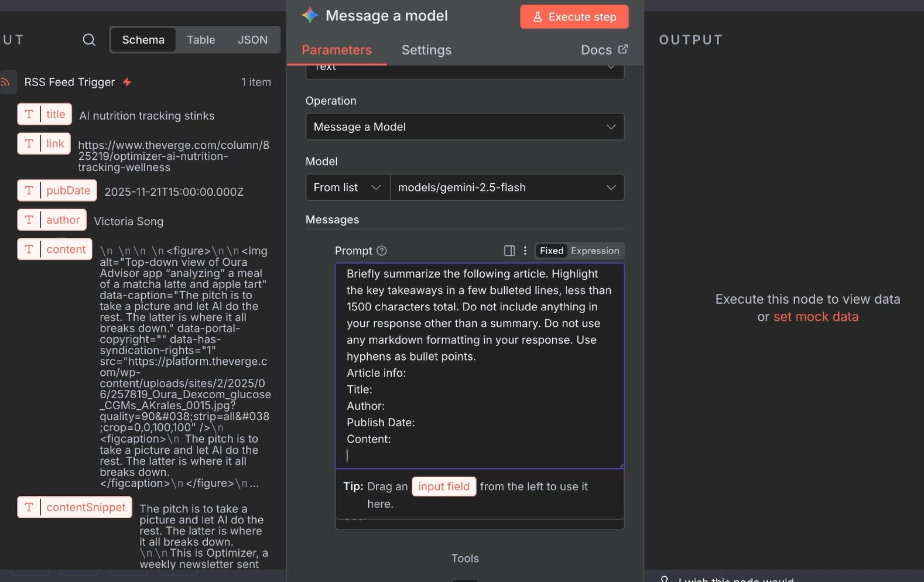Viewport: 924px width, 582px height.
Task: Click the RSS Feed Trigger node icon
Action: (6, 82)
